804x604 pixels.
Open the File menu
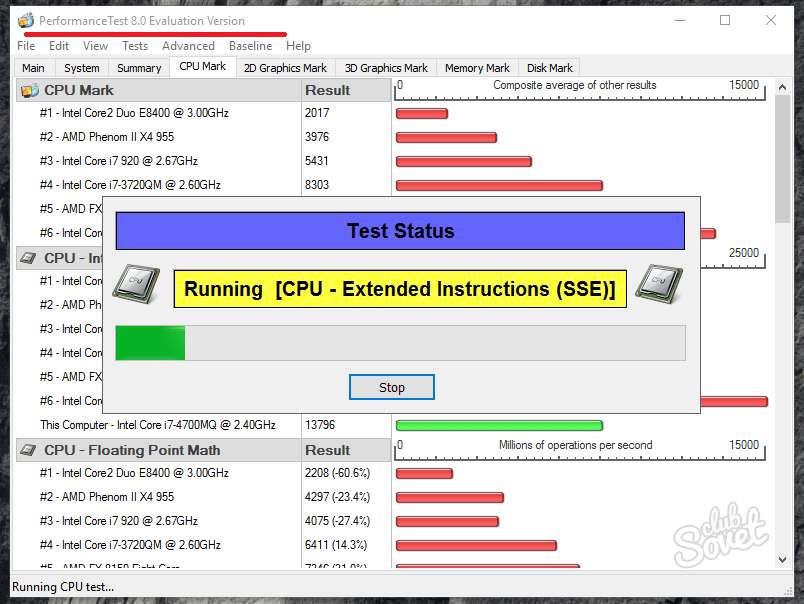click(26, 46)
